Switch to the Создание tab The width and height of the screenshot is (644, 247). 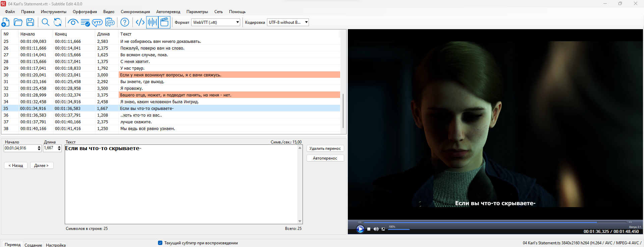tap(33, 245)
